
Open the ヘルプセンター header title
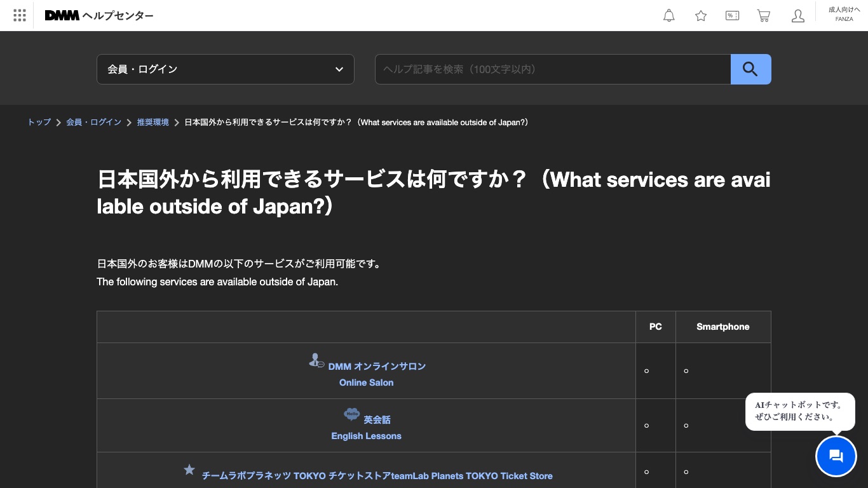pos(118,16)
